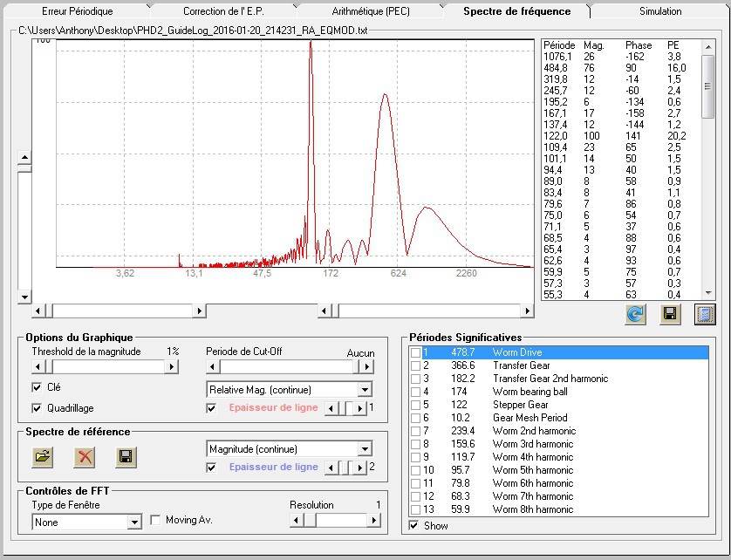Increase the red Epaisseur de ligne value
731x560 pixels.
tap(360, 408)
